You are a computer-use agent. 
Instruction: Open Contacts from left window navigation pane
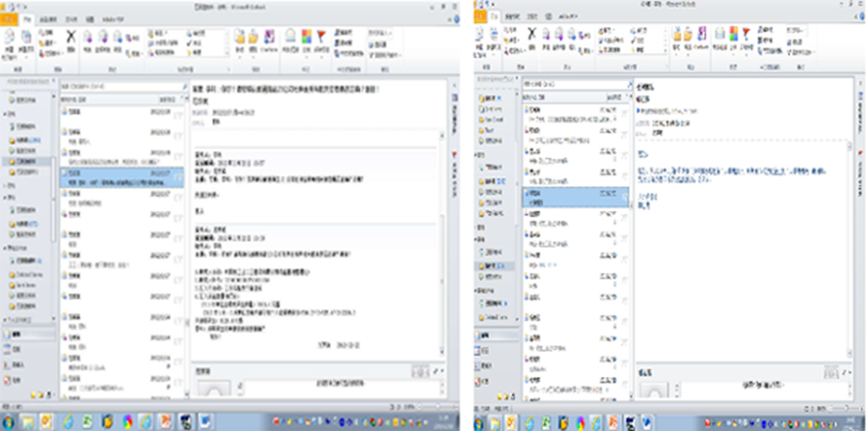pyautogui.click(x=12, y=365)
